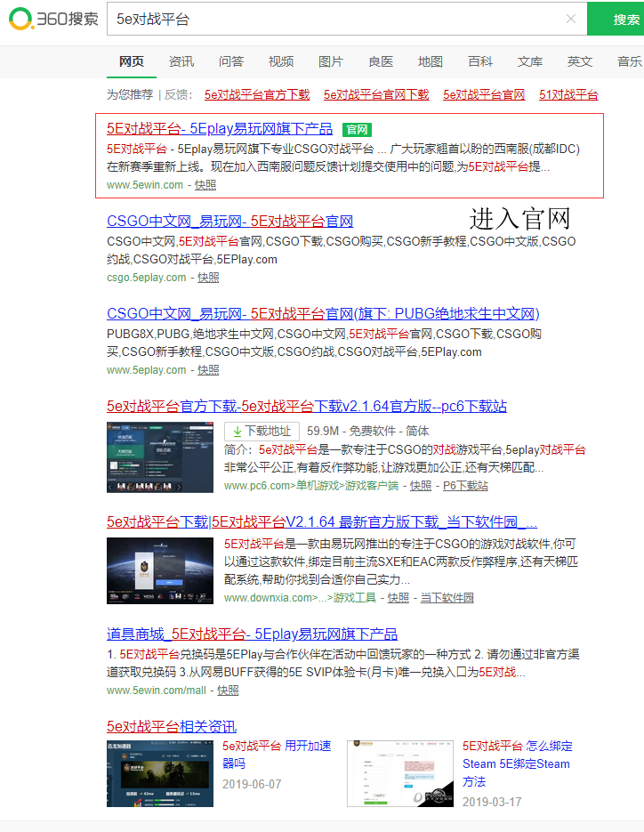
Task: Switch to the 资讯 tab
Action: click(x=181, y=61)
